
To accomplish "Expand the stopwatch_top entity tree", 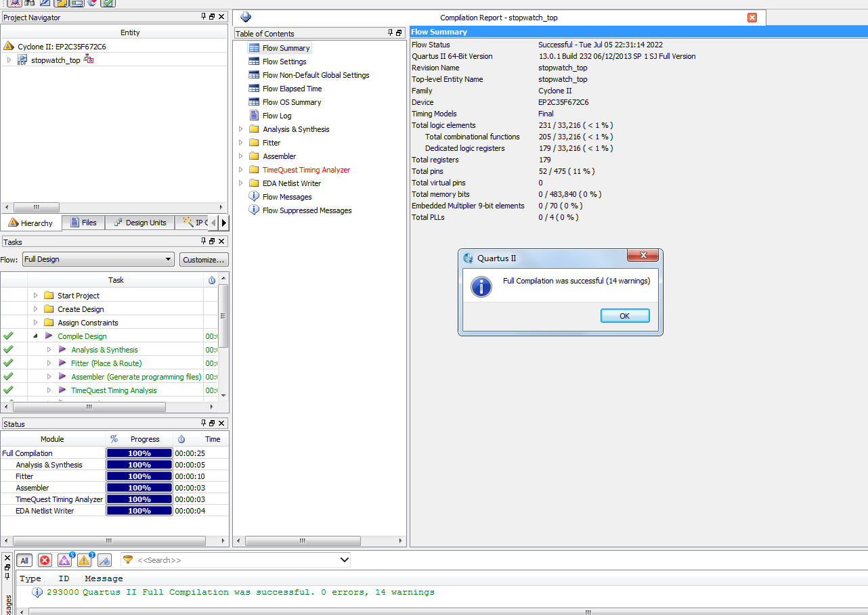I will 9,60.
